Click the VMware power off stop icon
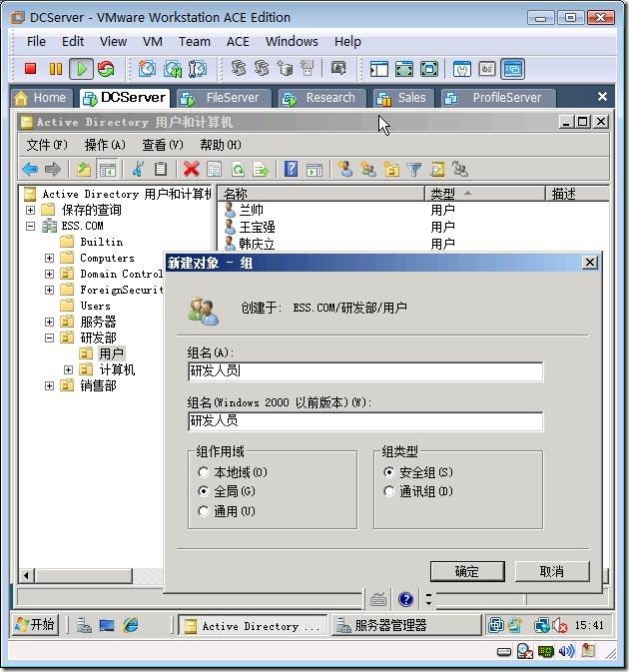Image resolution: width=629 pixels, height=672 pixels. tap(30, 69)
